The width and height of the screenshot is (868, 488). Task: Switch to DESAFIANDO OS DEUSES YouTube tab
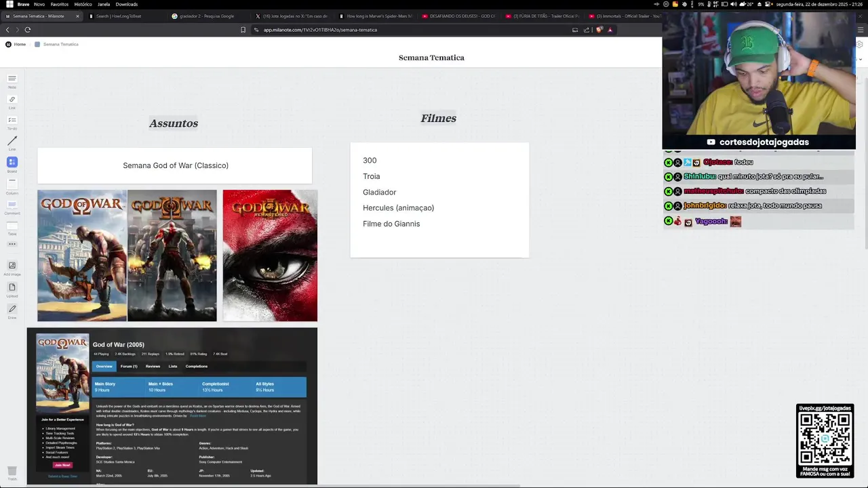(458, 16)
